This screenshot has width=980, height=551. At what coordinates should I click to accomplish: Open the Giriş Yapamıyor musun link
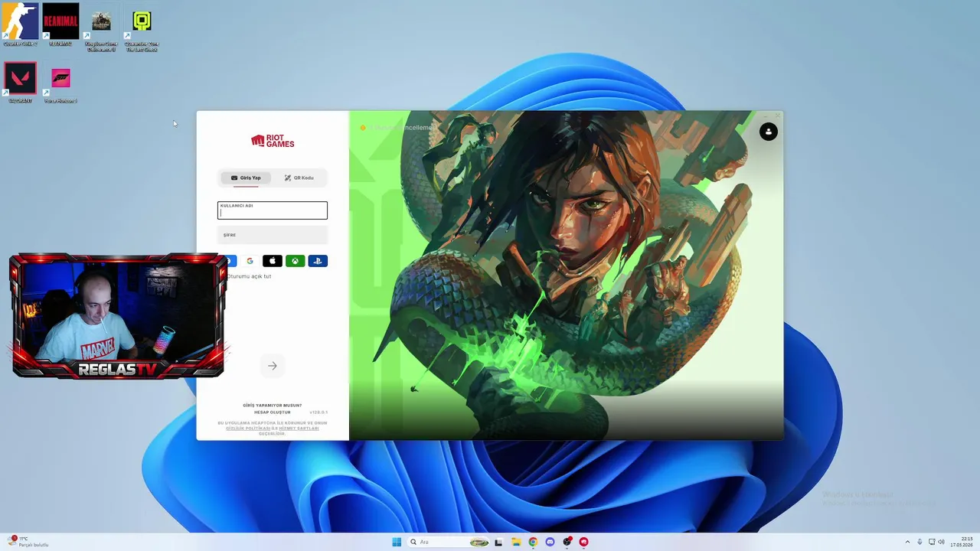[x=273, y=405]
